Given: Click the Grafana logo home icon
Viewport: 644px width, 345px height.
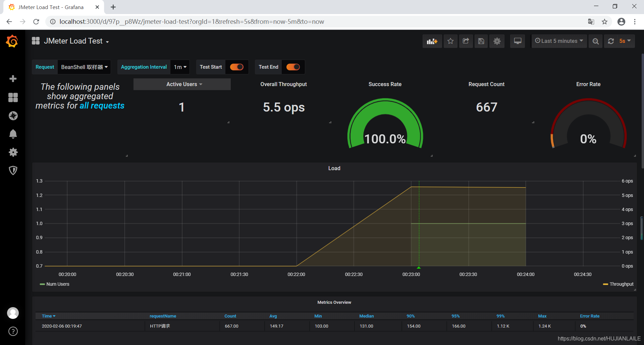Looking at the screenshot, I should tap(12, 41).
